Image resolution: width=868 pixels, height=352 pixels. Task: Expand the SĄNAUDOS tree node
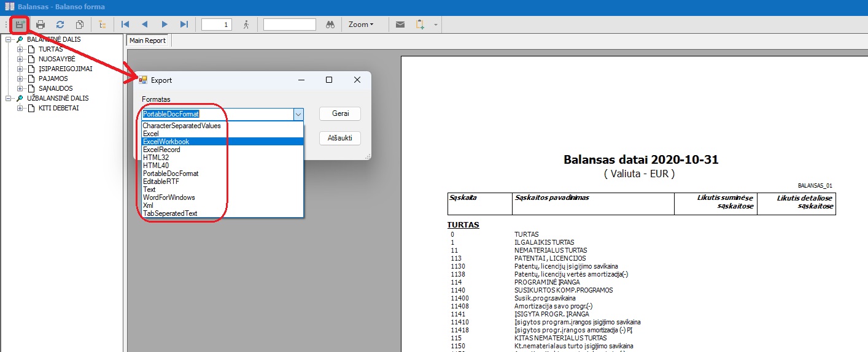pyautogui.click(x=20, y=88)
